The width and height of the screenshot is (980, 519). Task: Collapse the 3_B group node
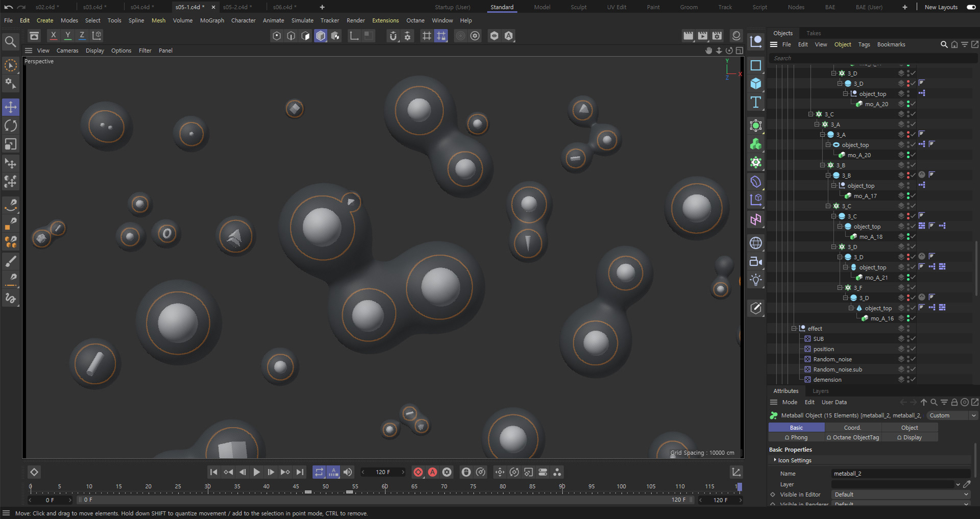click(822, 165)
